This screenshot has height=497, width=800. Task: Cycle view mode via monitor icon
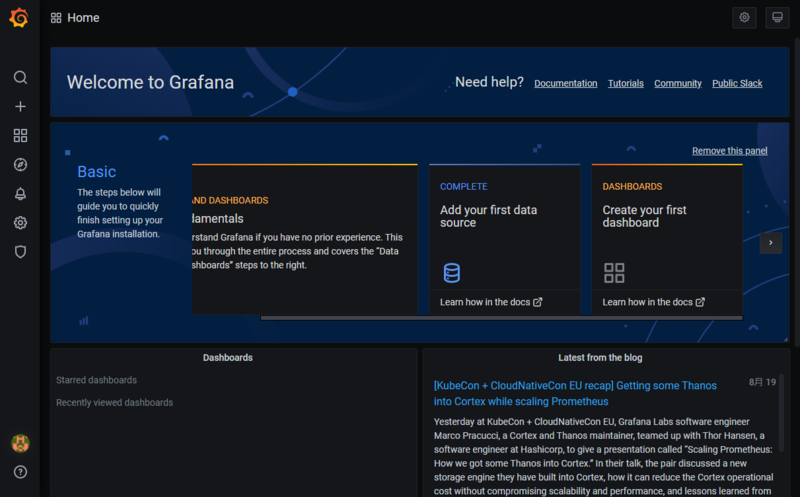(777, 18)
